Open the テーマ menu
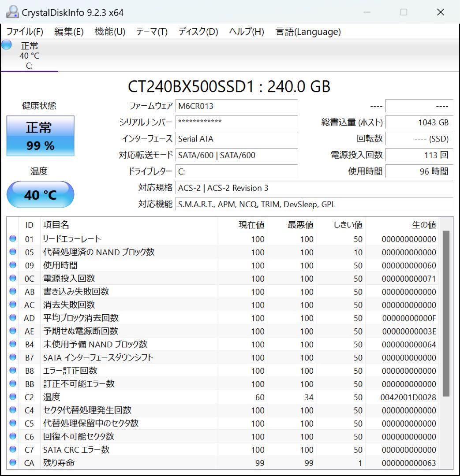This screenshot has width=460, height=476. coord(151,32)
